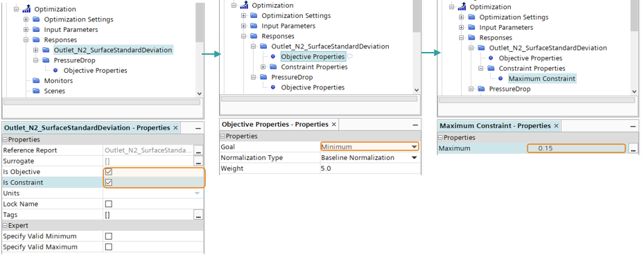Open the Normalization Type dropdown
This screenshot has height=255, width=644.
tap(414, 158)
